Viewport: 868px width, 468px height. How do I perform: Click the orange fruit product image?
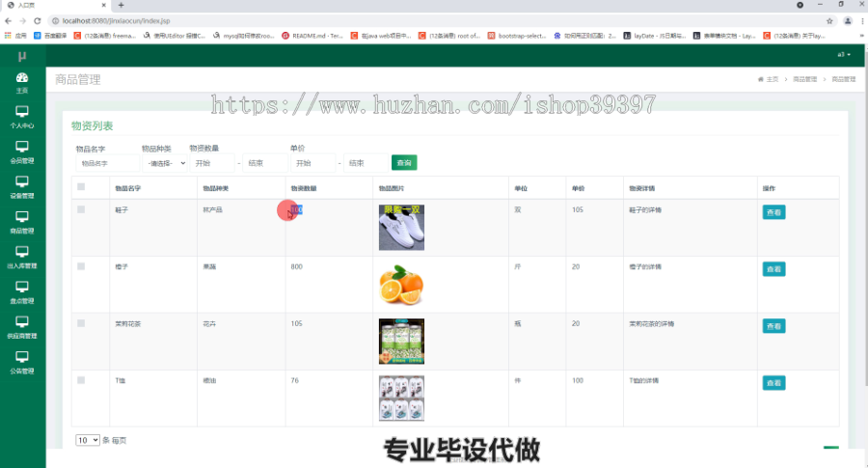click(x=401, y=285)
